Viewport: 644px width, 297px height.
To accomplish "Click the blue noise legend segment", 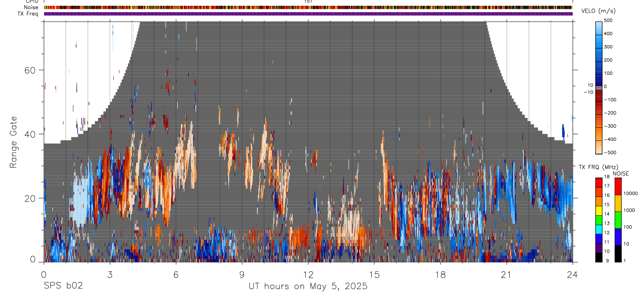I will tap(618, 236).
